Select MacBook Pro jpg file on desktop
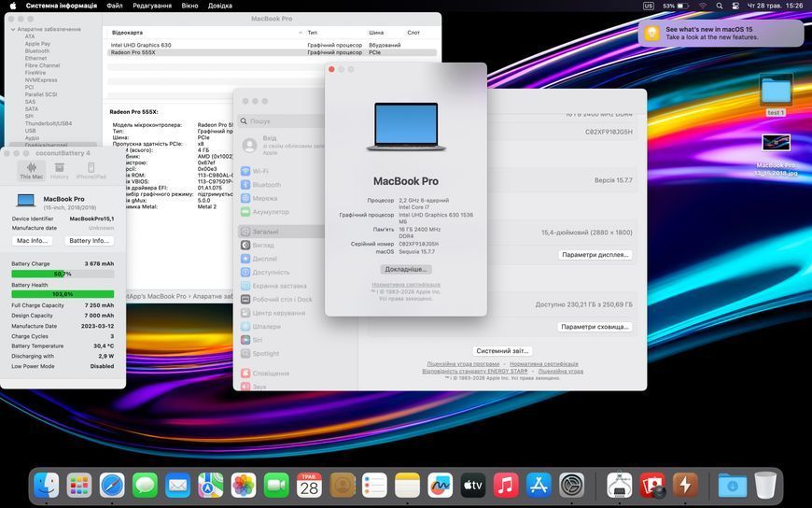 click(776, 156)
